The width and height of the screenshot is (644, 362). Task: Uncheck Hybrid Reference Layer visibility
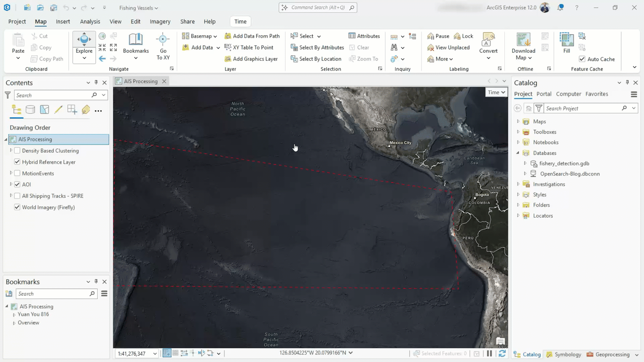click(17, 162)
